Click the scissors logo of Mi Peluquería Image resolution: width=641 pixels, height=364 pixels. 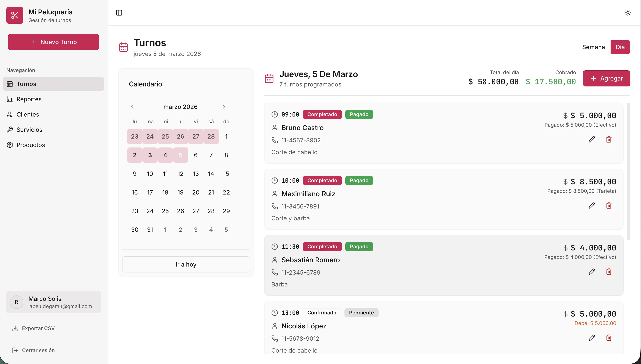click(x=15, y=15)
